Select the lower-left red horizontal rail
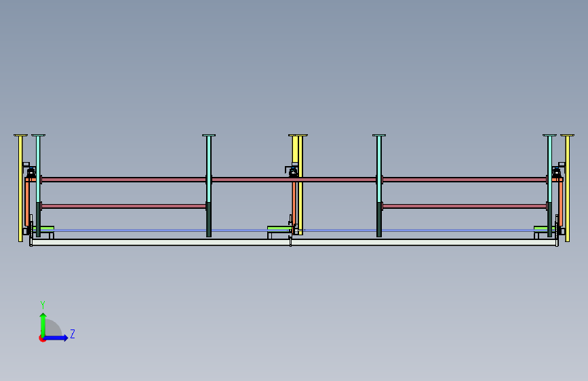This screenshot has width=588, height=381. [x=123, y=206]
